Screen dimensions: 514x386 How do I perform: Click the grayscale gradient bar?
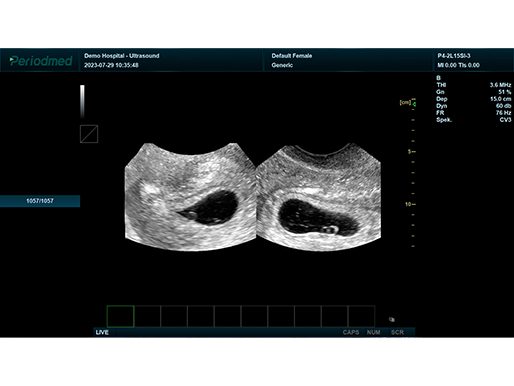(x=82, y=101)
